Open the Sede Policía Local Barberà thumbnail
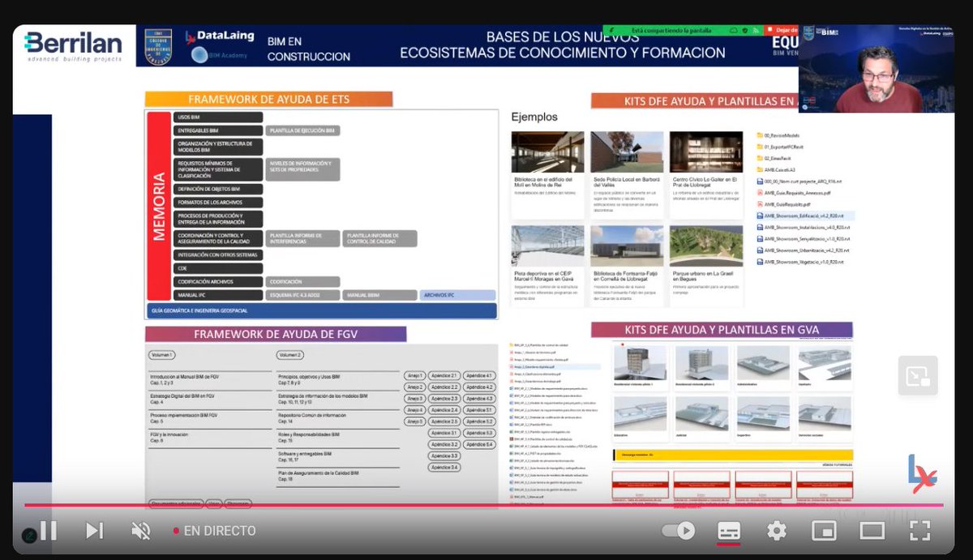The image size is (973, 560). coord(627,152)
